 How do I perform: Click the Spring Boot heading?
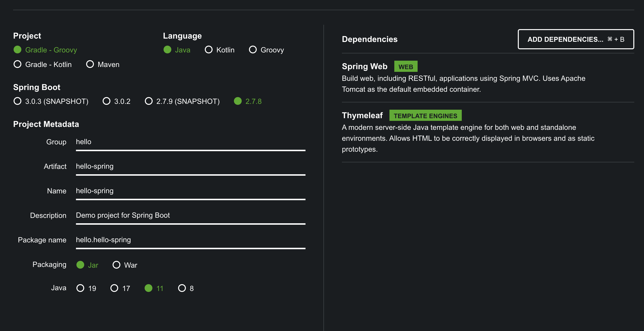coord(37,87)
